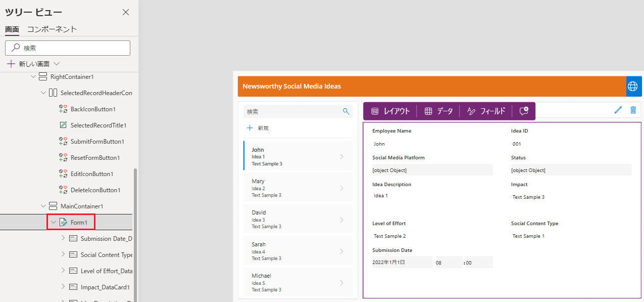Click the SubmitFormButton1 control icon

click(63, 142)
